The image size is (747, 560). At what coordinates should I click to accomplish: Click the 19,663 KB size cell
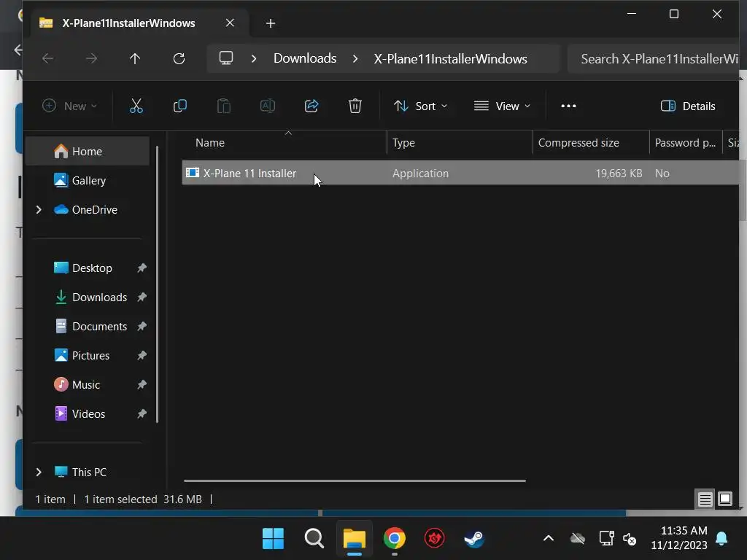pos(619,174)
